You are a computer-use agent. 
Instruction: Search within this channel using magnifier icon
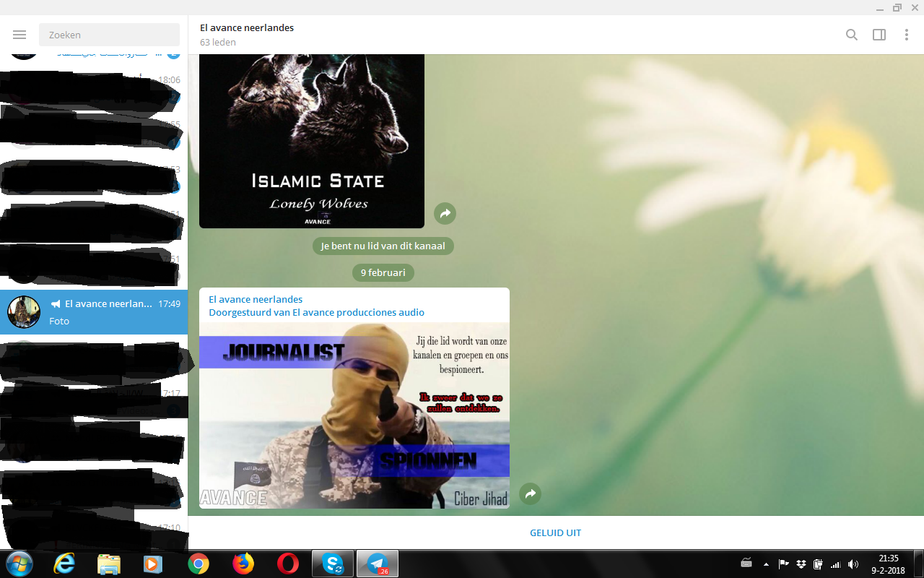(852, 35)
